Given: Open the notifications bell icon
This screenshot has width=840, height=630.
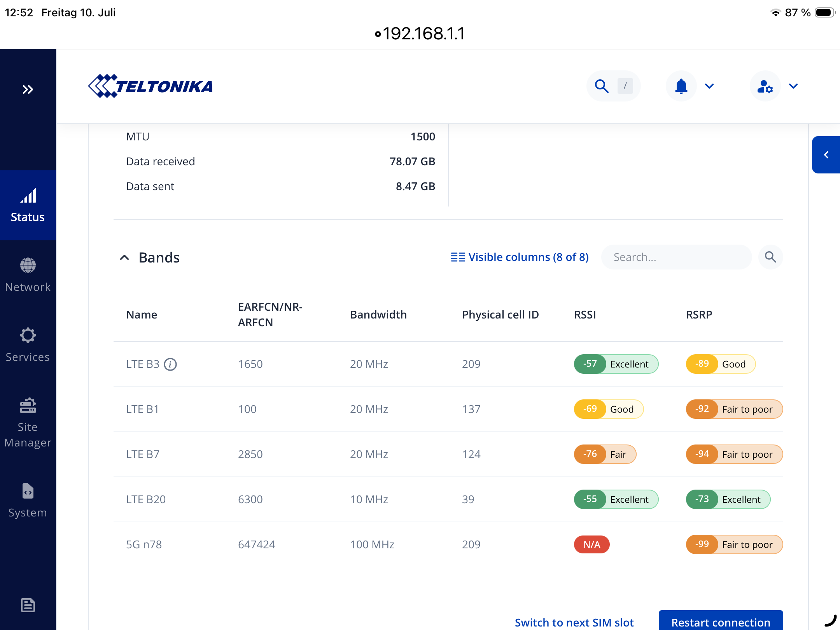Looking at the screenshot, I should (681, 86).
